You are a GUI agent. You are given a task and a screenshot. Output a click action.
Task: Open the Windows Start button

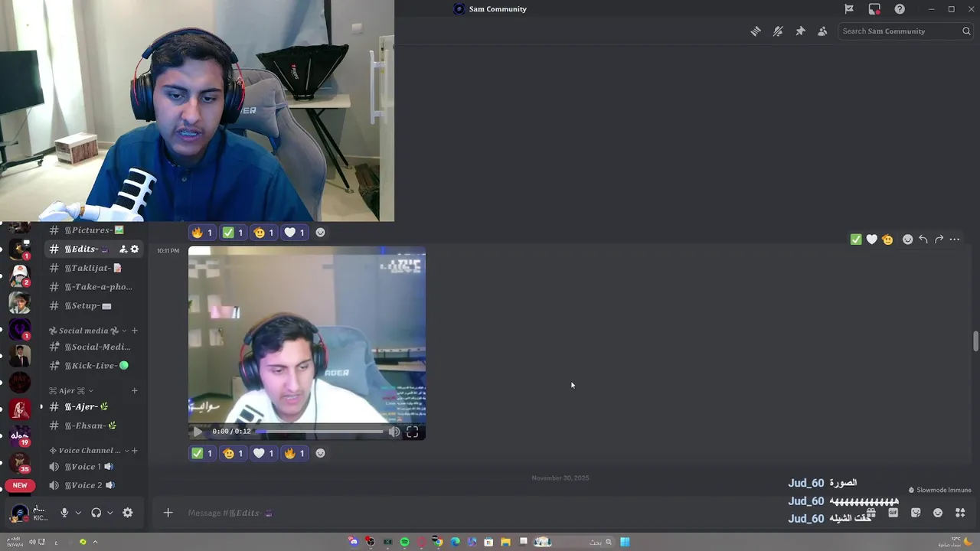point(625,542)
